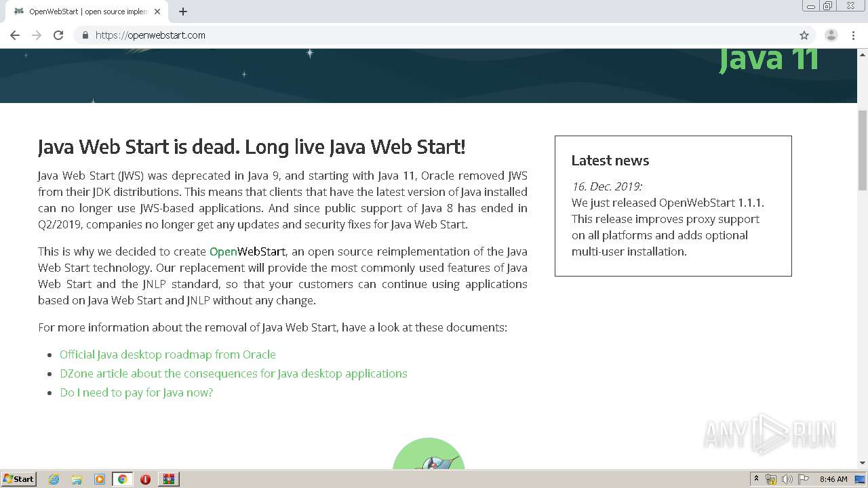Select the OpenWebStart browser tab

click(87, 12)
